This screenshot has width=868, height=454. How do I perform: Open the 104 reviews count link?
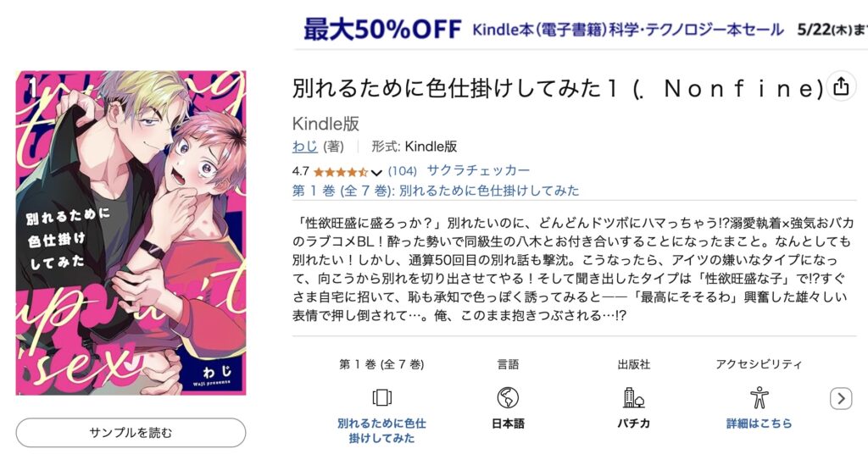403,171
